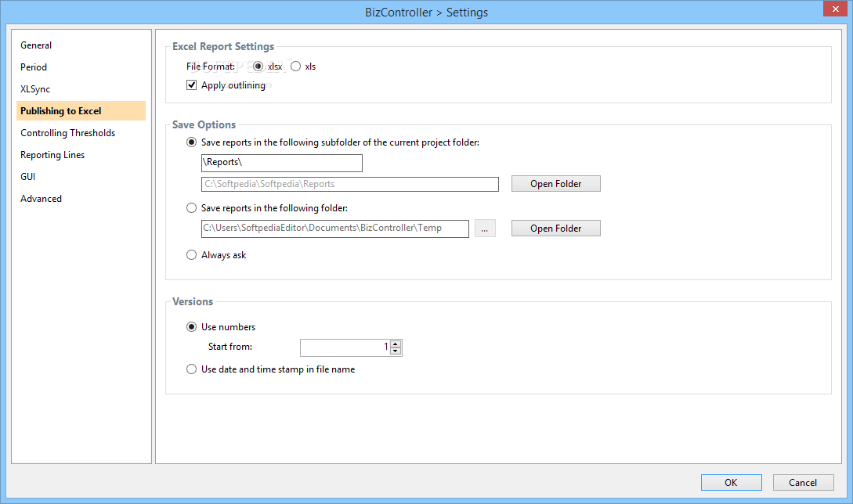Open the GUI settings page
The image size is (853, 504).
(x=81, y=177)
